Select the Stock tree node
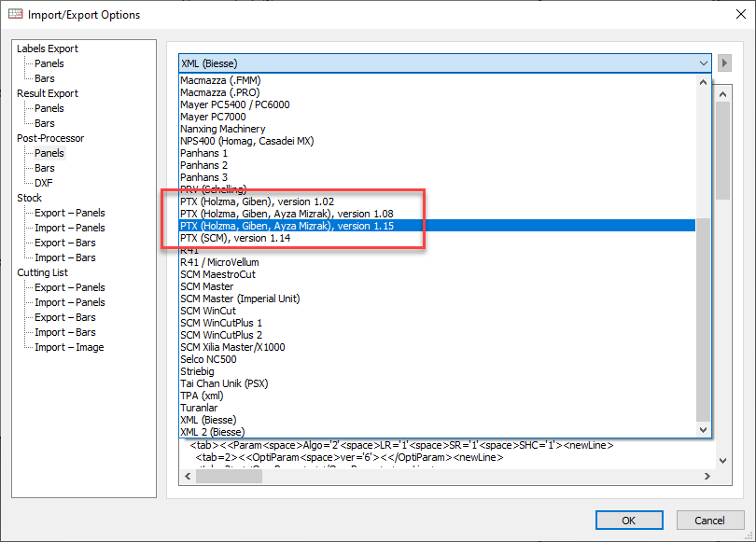756x542 pixels. click(x=30, y=198)
